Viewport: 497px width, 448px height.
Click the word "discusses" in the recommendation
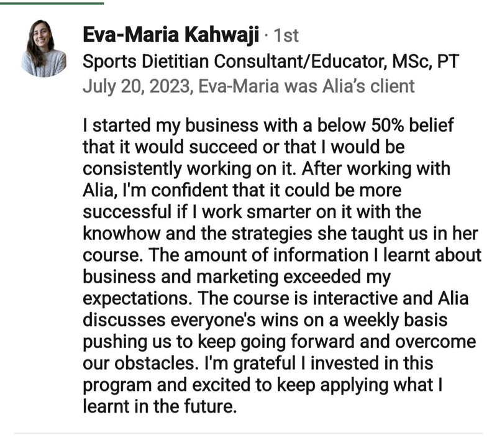coord(124,320)
